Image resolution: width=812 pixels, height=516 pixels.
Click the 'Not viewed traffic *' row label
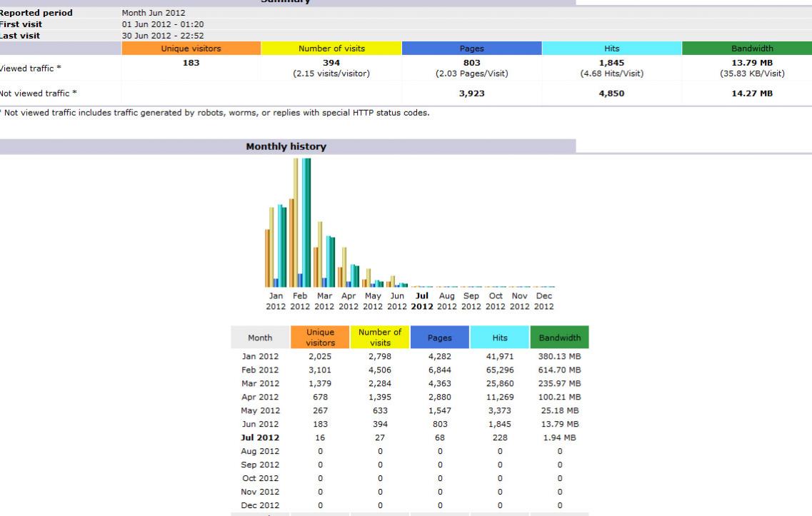[x=39, y=93]
